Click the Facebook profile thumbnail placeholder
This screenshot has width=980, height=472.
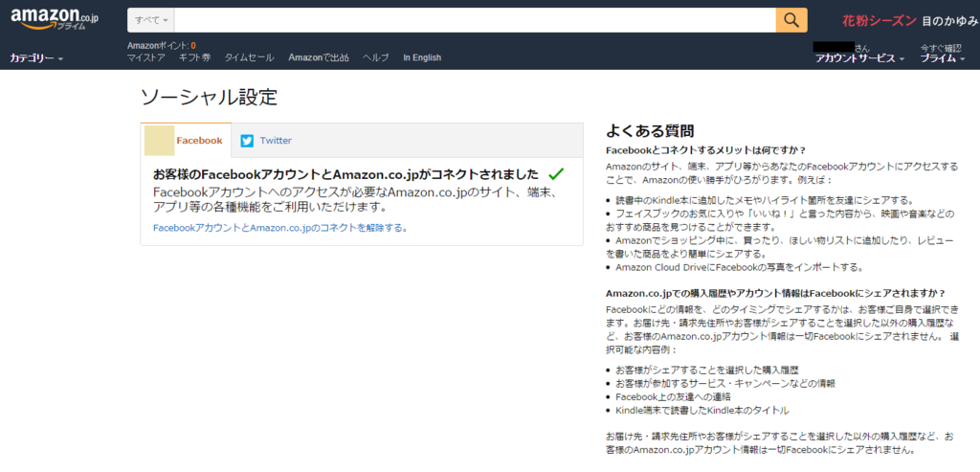tap(160, 140)
